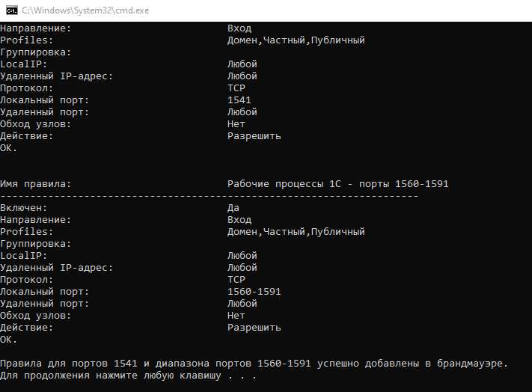Click the rule name text 'Рабочие процессы 1С - порты 1560-1591'
Image resolution: width=532 pixels, height=392 pixels.
(x=338, y=184)
